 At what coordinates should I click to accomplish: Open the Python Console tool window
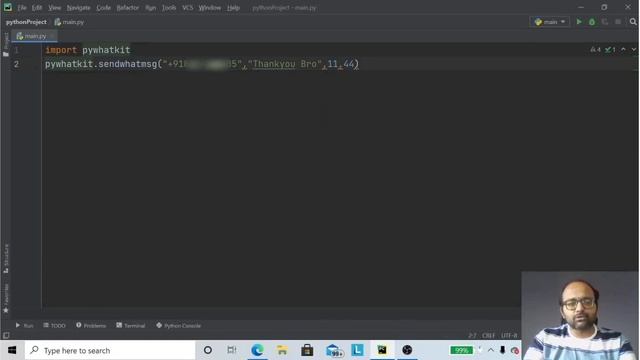click(178, 325)
